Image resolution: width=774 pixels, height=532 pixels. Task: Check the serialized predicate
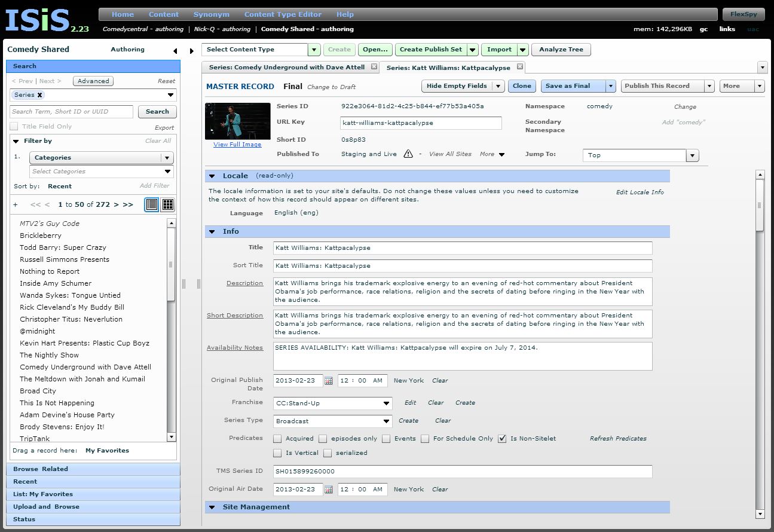tap(328, 453)
